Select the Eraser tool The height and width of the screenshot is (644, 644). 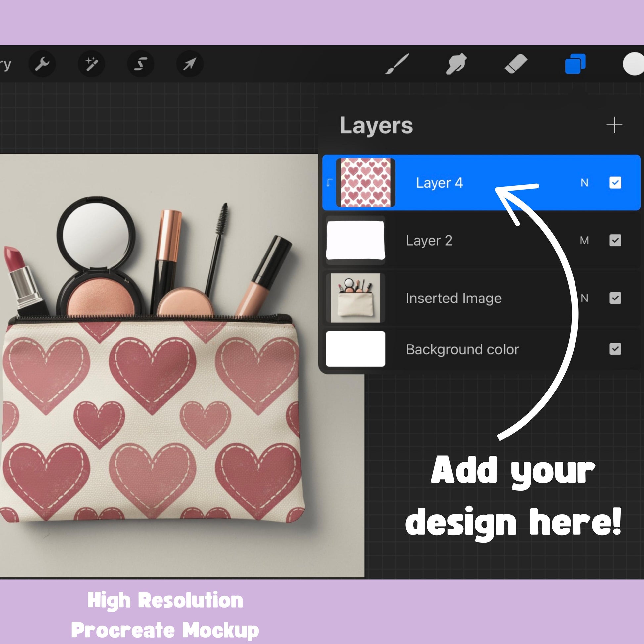516,64
